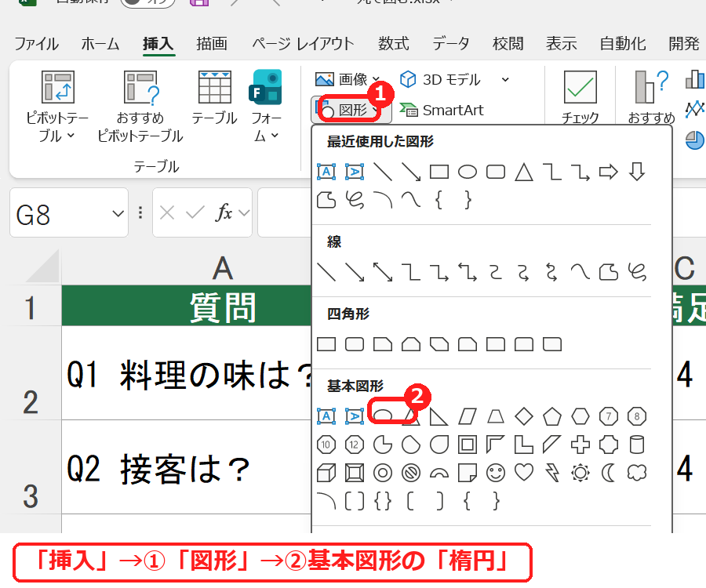The height and width of the screenshot is (588, 706).
Task: Click the SmartArt button
Action: [x=442, y=111]
